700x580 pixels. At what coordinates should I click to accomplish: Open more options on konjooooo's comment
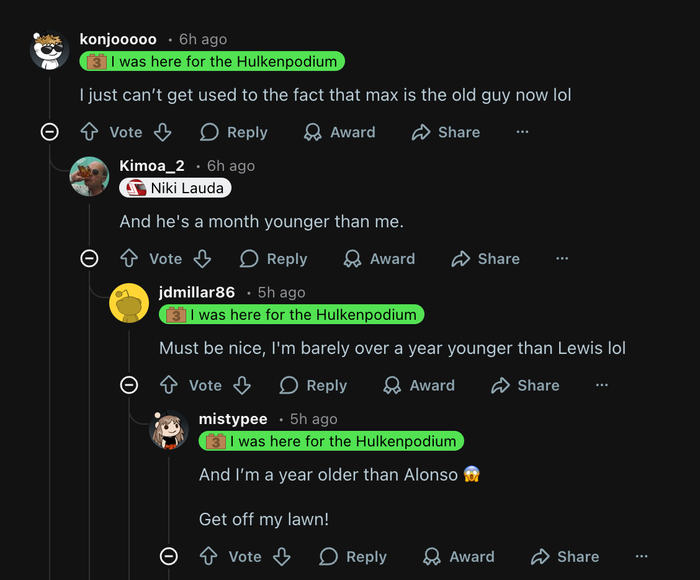pyautogui.click(x=522, y=132)
